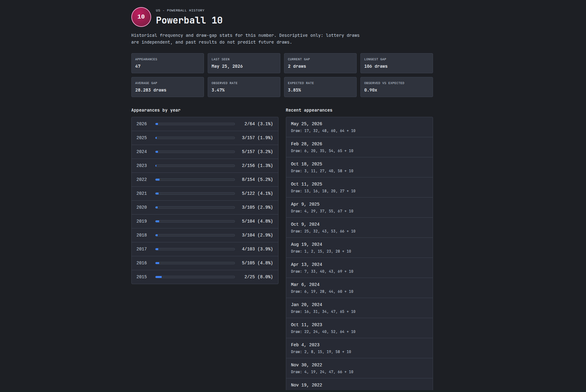Viewport: 586px width, 392px height.
Task: Click the 2025 year label
Action: 142,138
